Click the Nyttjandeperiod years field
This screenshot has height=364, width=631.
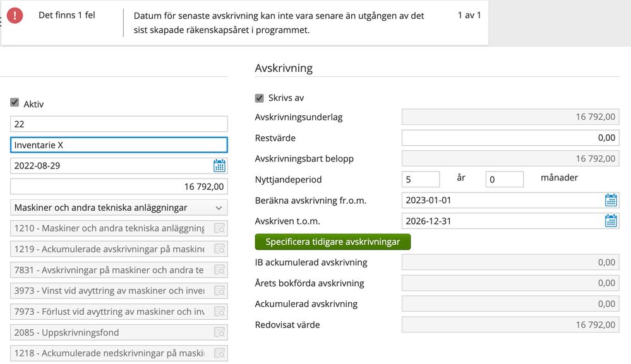421,179
